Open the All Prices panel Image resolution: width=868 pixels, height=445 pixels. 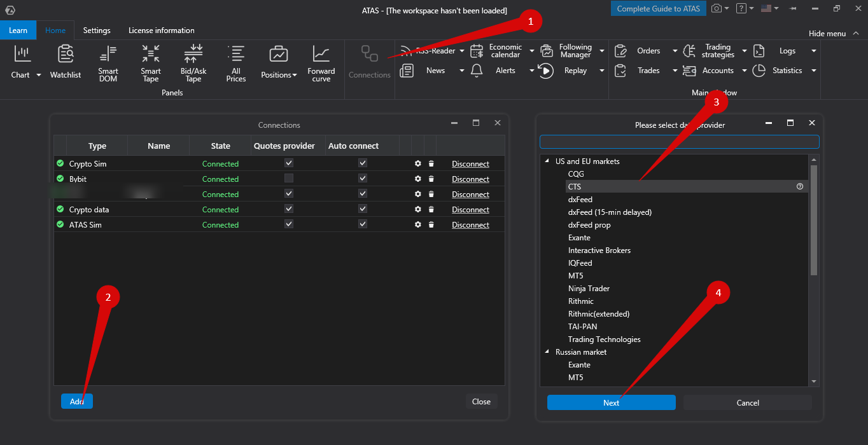(236, 64)
